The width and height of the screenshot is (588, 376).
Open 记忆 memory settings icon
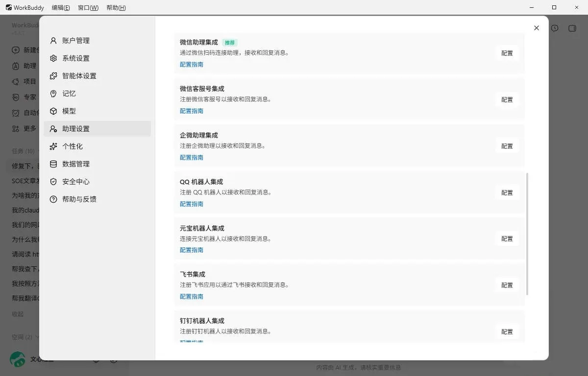coord(53,94)
